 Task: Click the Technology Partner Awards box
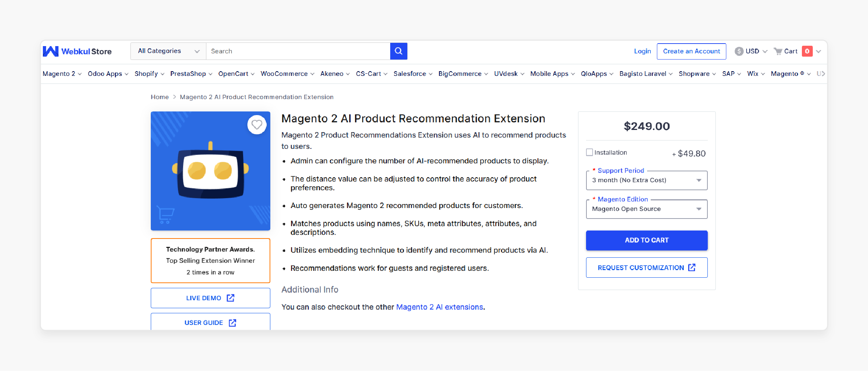pyautogui.click(x=210, y=261)
